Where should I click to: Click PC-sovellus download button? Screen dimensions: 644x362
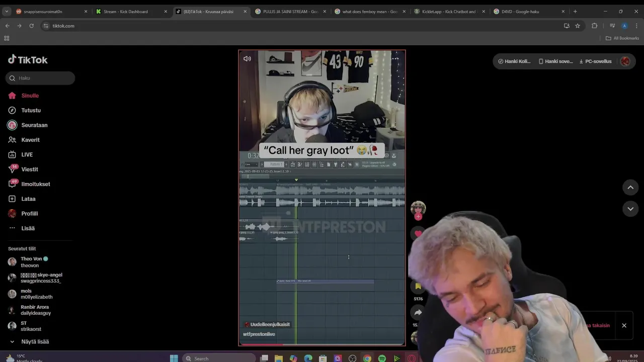click(596, 61)
